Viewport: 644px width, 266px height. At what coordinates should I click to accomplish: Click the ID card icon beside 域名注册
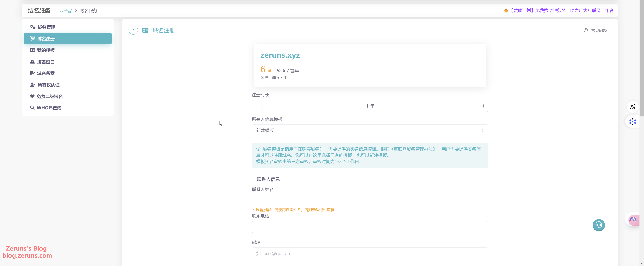click(145, 30)
